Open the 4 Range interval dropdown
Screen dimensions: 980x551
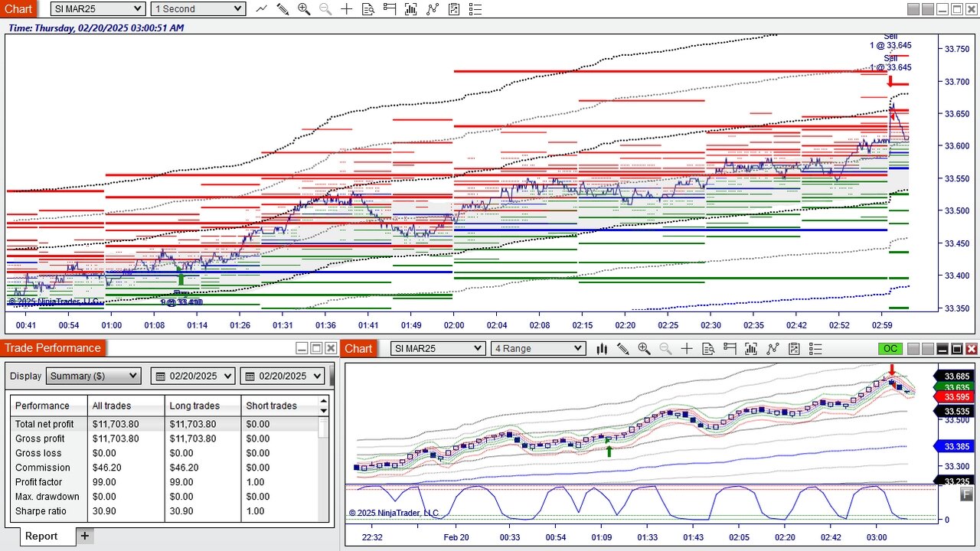[x=538, y=349]
